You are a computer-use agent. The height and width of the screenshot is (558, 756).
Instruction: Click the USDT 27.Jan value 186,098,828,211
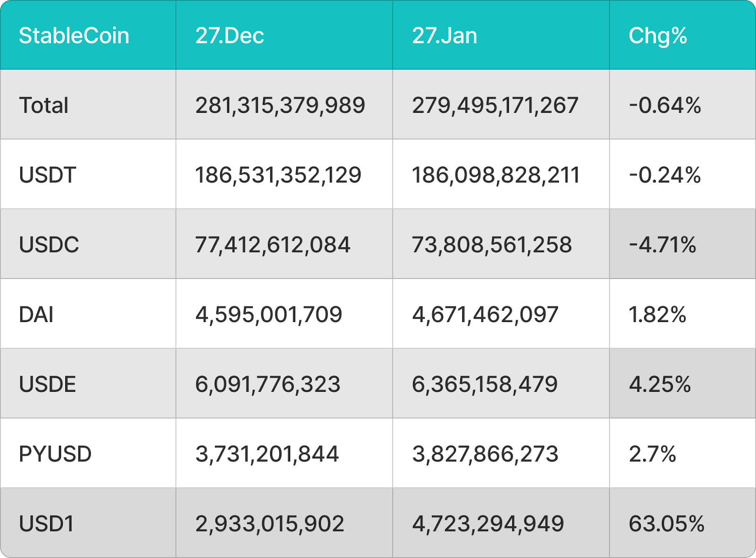pyautogui.click(x=495, y=175)
